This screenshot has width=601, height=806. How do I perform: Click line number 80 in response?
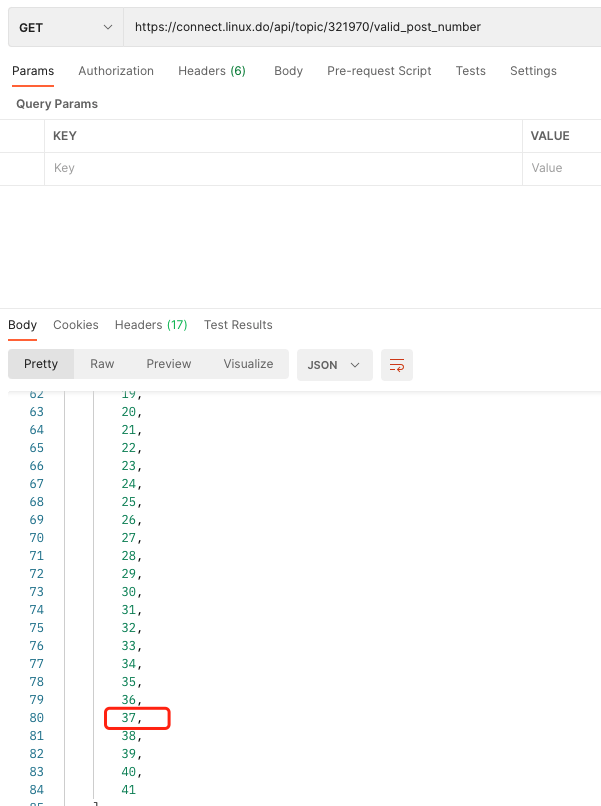coord(37,718)
